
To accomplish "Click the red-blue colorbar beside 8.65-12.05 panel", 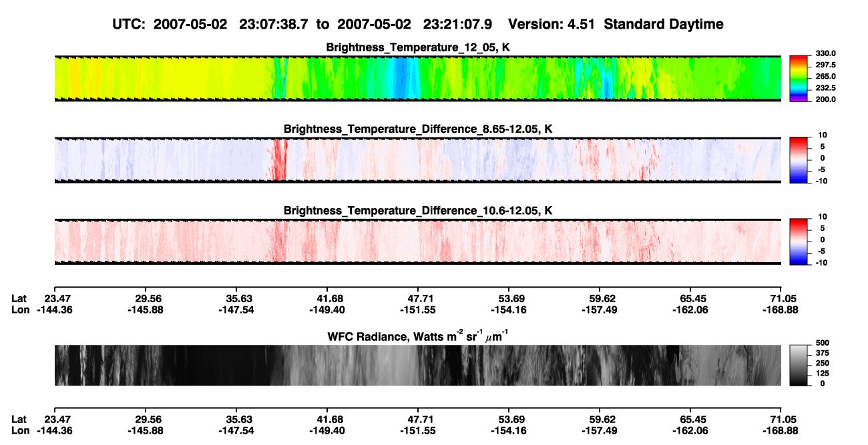I will coord(800,159).
